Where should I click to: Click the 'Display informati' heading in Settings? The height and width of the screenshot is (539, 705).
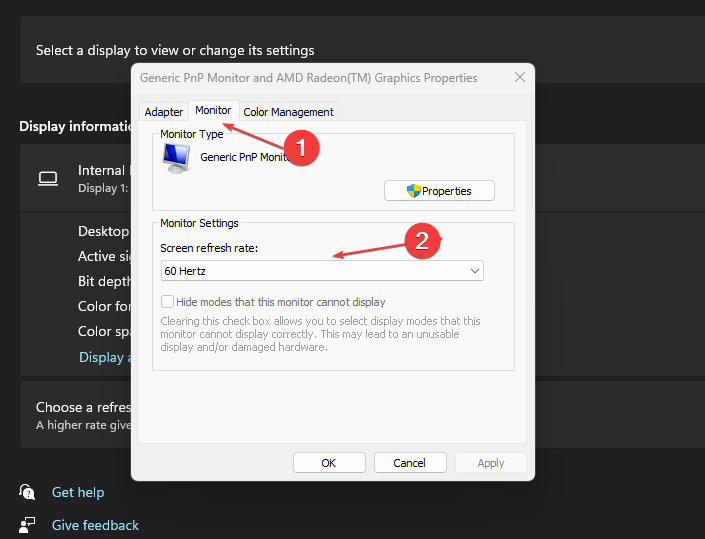point(75,126)
